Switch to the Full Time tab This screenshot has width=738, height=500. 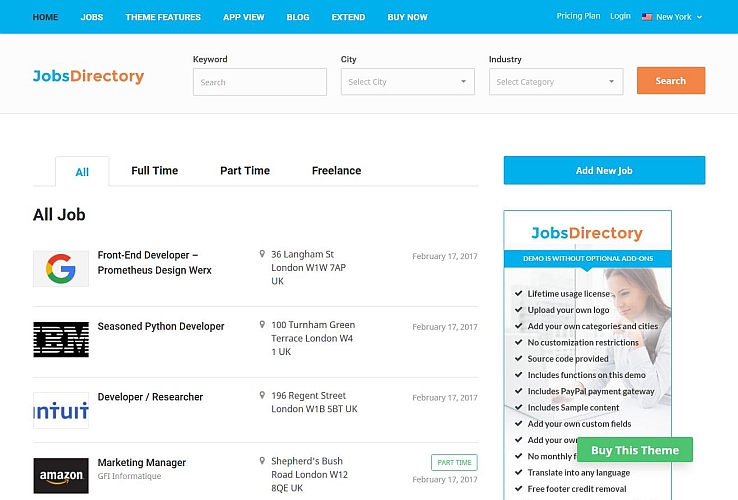154,171
